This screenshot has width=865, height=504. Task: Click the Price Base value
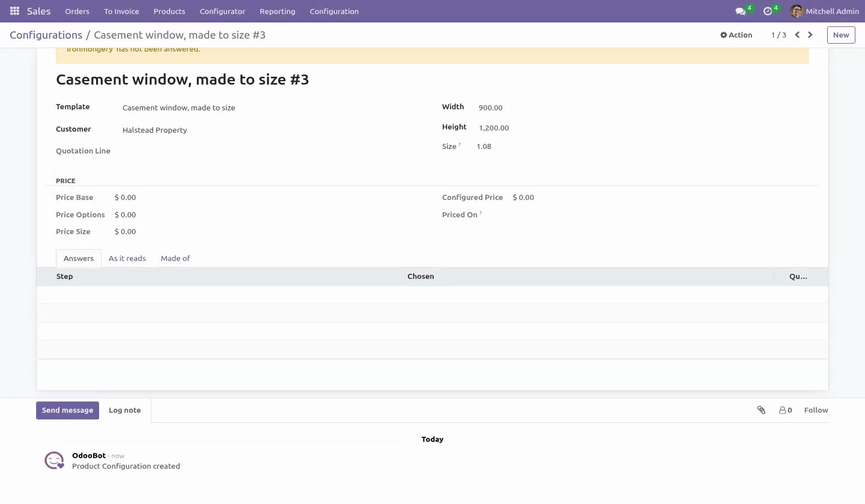pyautogui.click(x=125, y=198)
